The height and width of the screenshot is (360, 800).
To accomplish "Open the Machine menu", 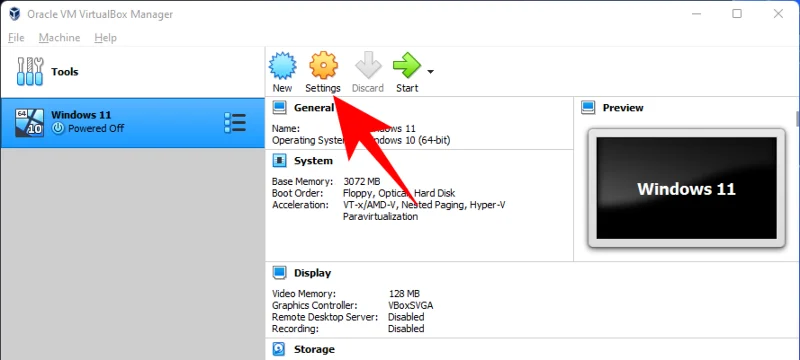I will [59, 38].
